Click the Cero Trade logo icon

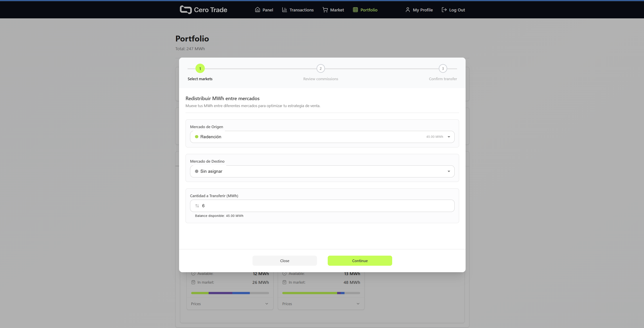[x=186, y=10]
